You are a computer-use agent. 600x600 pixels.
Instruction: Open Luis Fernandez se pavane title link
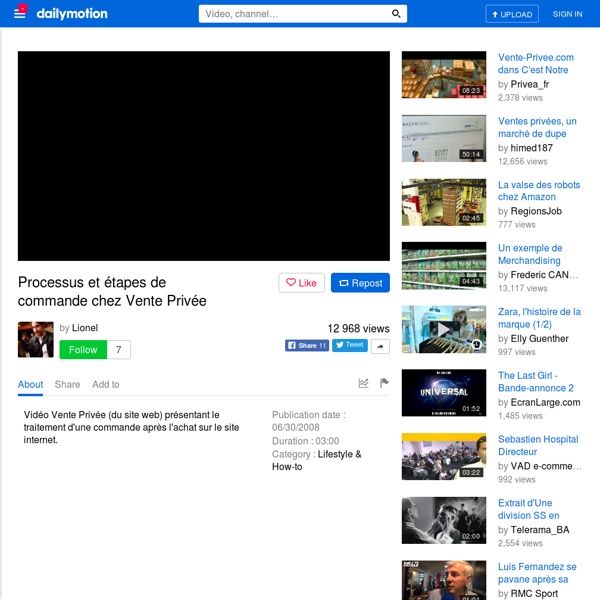537,573
